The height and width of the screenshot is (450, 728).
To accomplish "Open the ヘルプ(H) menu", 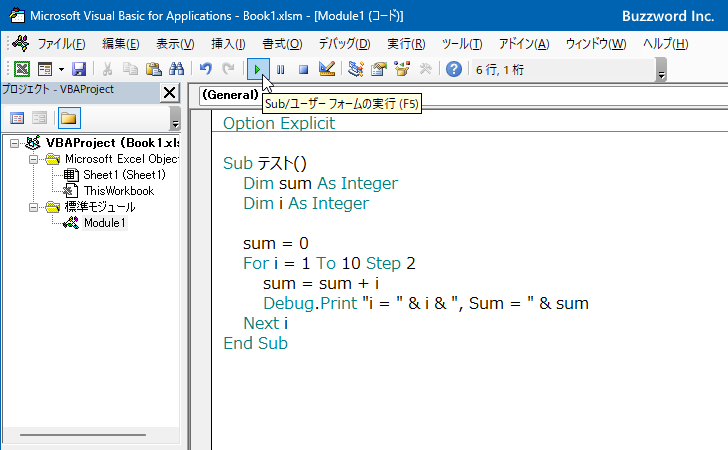I will (665, 44).
